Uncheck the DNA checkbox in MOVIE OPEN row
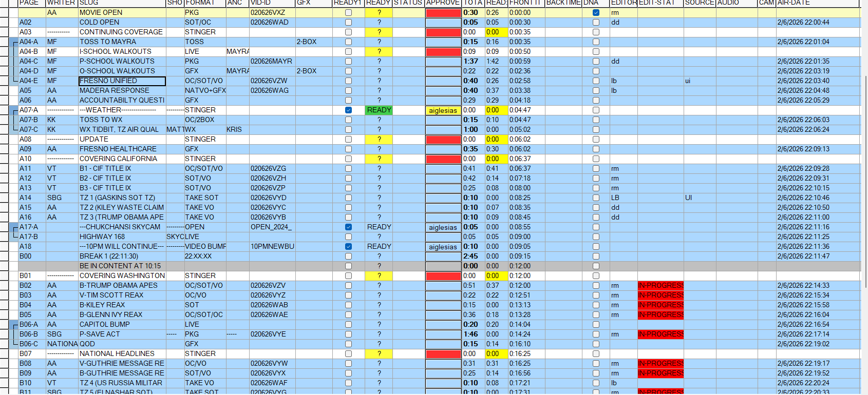868x395 pixels. click(x=596, y=12)
